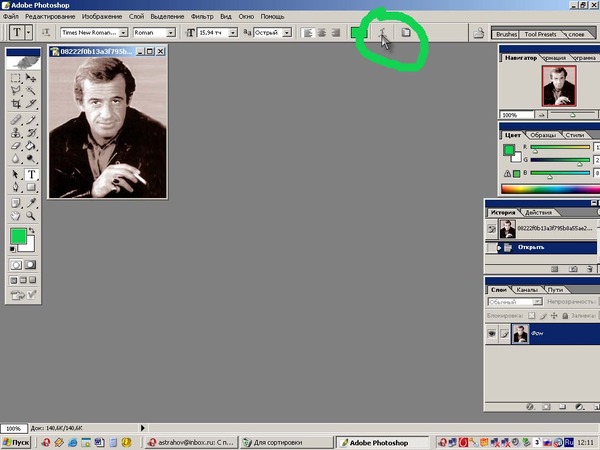This screenshot has height=450, width=600.
Task: Reset to default black and white colors
Action: coord(12,249)
